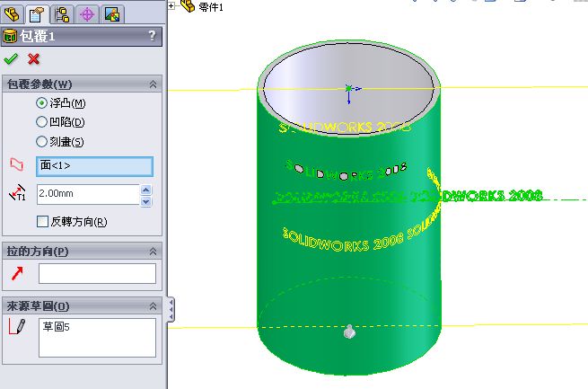Click the wrap feature icon in 包覆1 title
This screenshot has height=389, width=588.
[10, 36]
